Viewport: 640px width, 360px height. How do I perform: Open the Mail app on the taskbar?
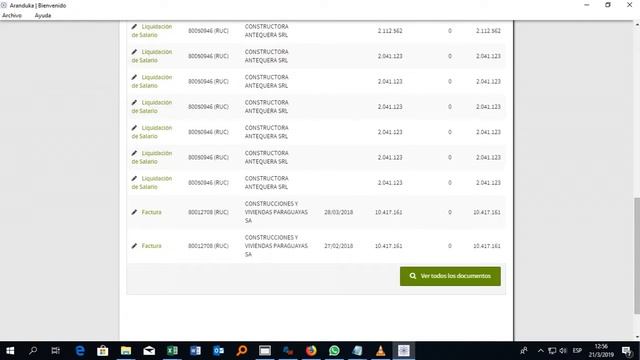coord(149,351)
